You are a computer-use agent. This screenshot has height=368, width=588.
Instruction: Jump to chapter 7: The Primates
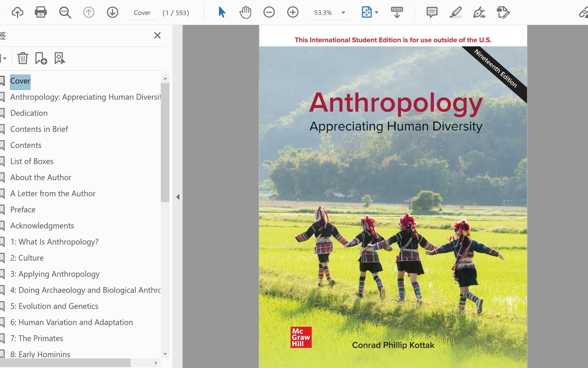tap(37, 338)
